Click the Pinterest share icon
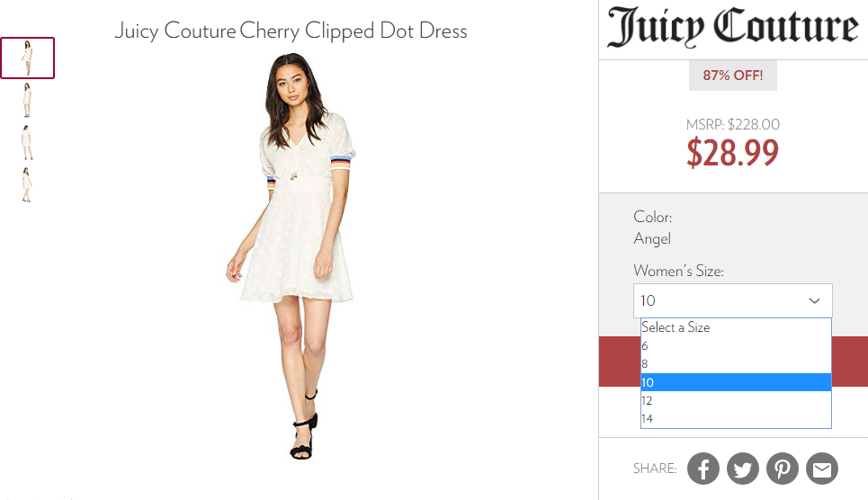Viewport: 868px width, 500px height. pyautogui.click(x=783, y=469)
